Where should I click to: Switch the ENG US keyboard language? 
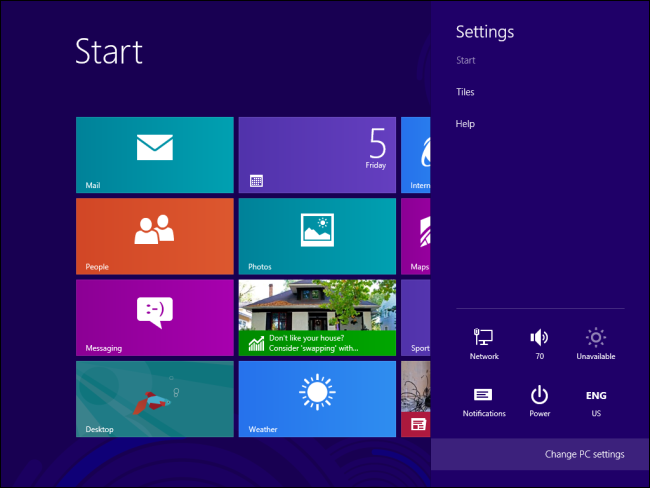click(596, 401)
